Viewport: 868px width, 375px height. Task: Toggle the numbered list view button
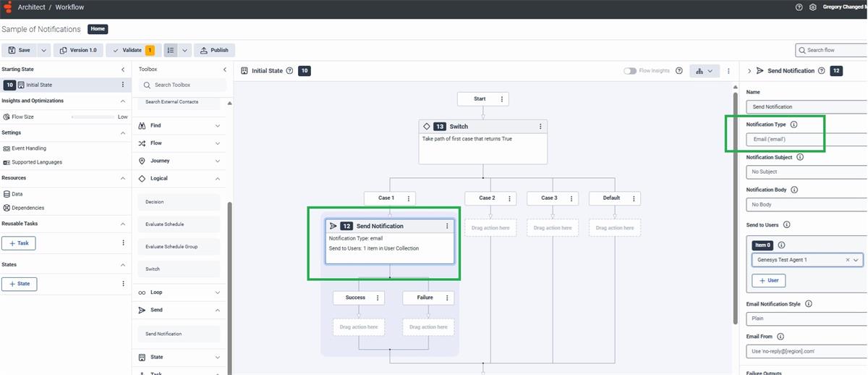pos(170,50)
